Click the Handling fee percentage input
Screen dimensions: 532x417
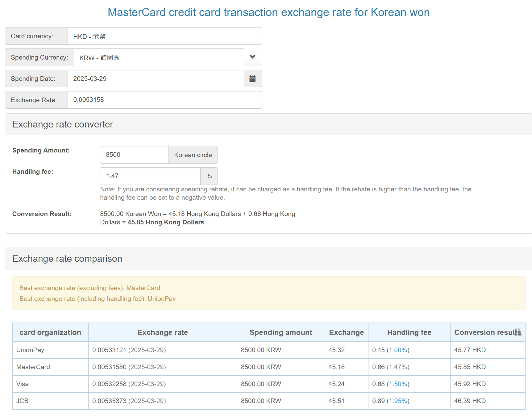click(x=150, y=176)
